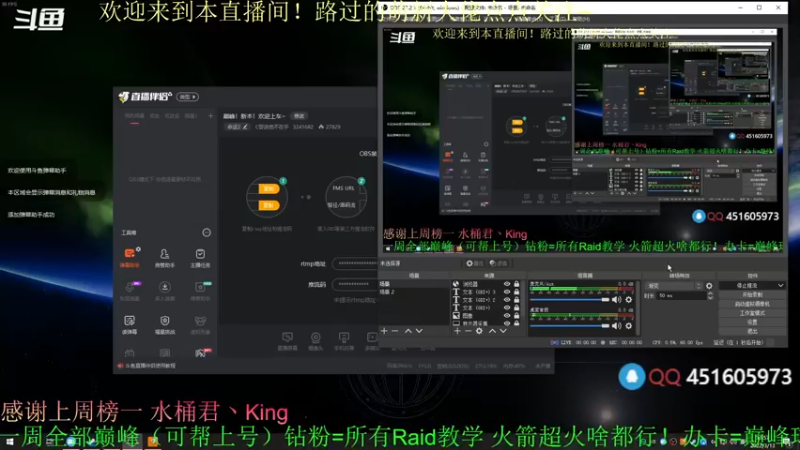Click 退出 in OBS controls
This screenshot has height=450, width=800.
point(752,332)
